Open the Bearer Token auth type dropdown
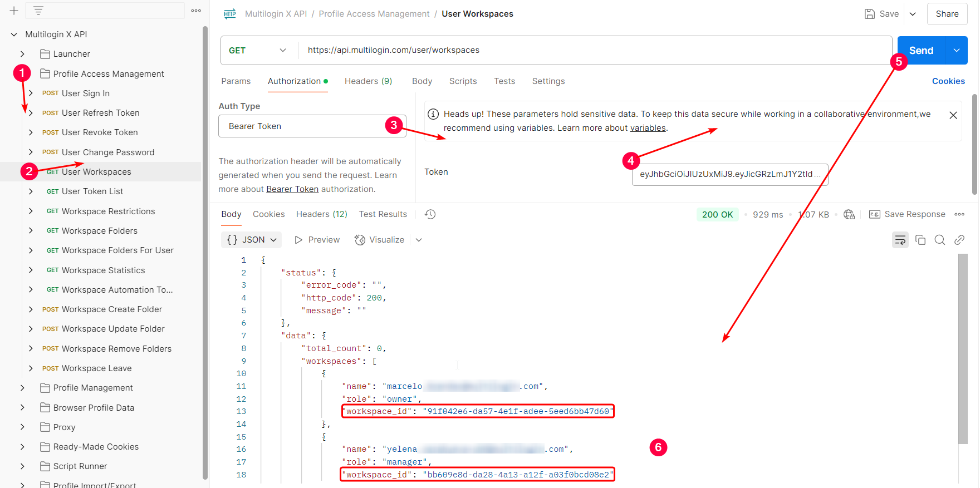Screen dimensions: 980x488 [312, 126]
